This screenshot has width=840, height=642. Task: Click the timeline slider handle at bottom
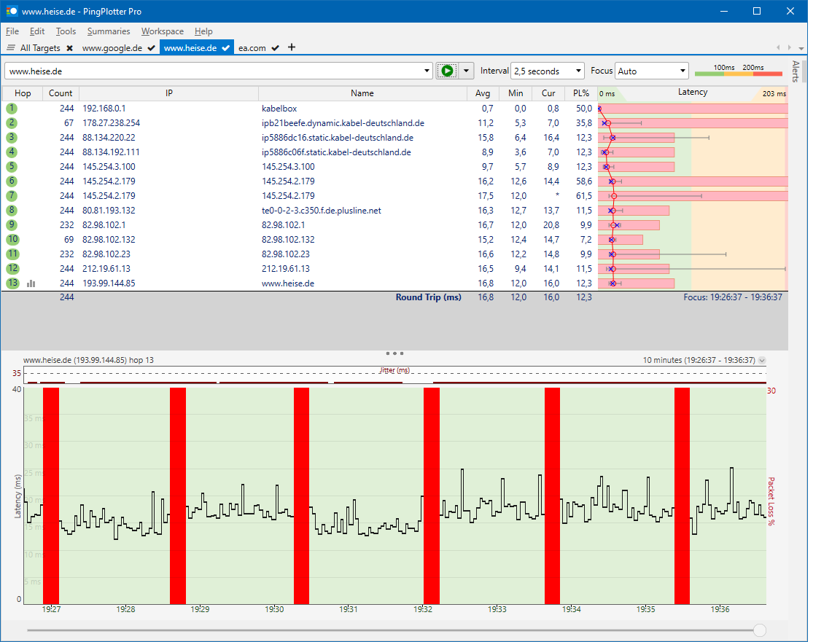[x=759, y=630]
